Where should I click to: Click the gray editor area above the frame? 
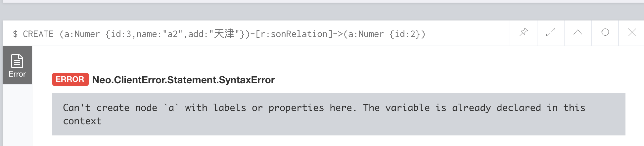(x=322, y=12)
